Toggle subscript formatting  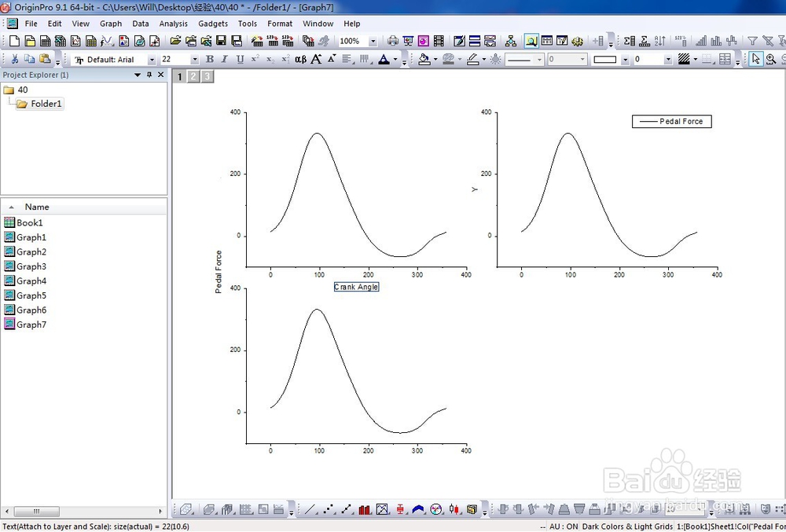(270, 59)
